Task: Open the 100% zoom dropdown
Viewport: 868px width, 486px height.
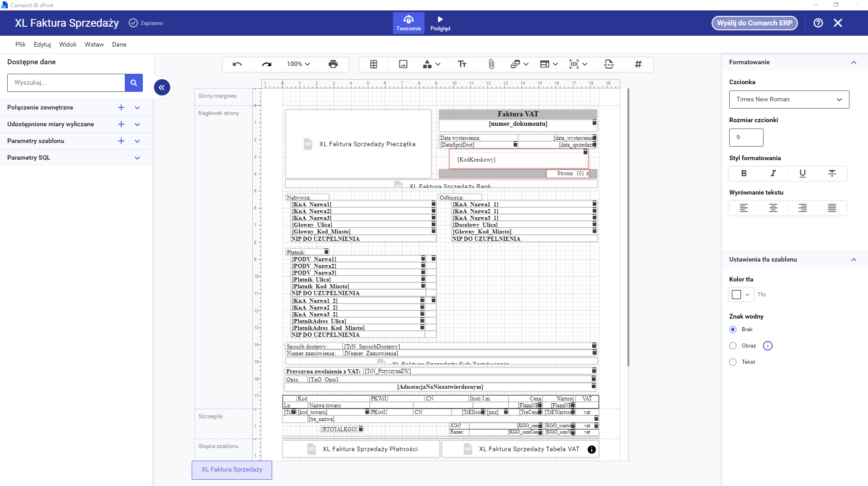Action: (298, 64)
